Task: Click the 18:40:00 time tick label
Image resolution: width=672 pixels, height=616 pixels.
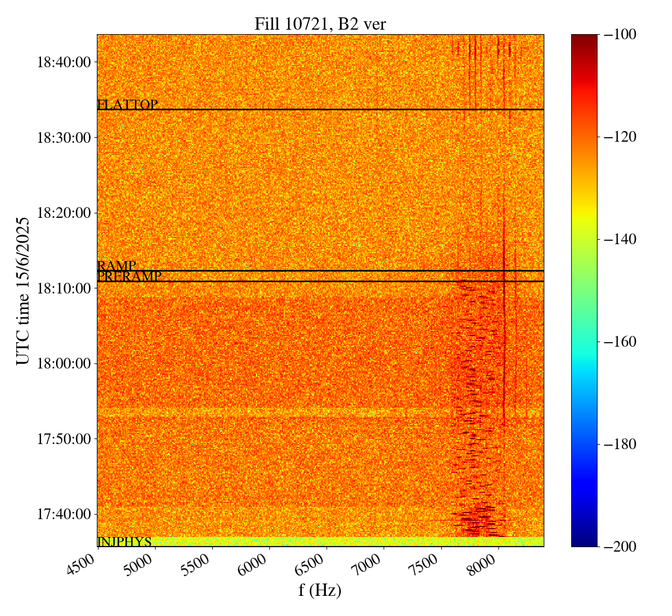Action: pyautogui.click(x=64, y=62)
